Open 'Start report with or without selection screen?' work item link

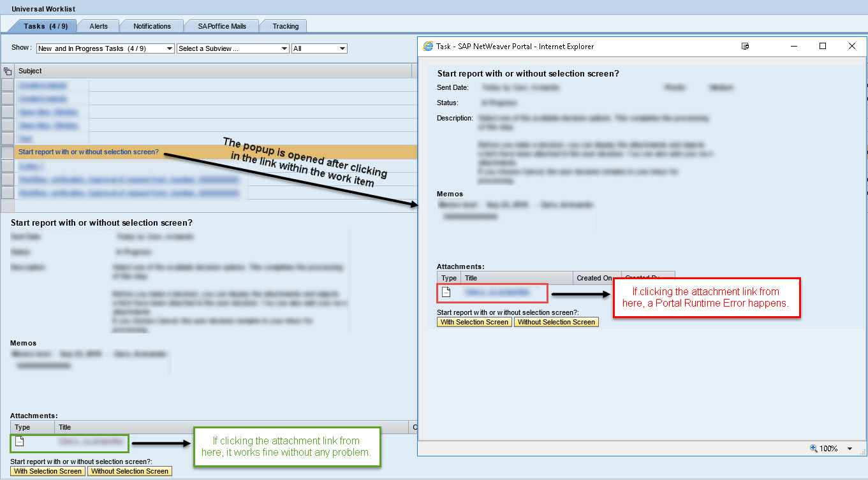[x=89, y=152]
